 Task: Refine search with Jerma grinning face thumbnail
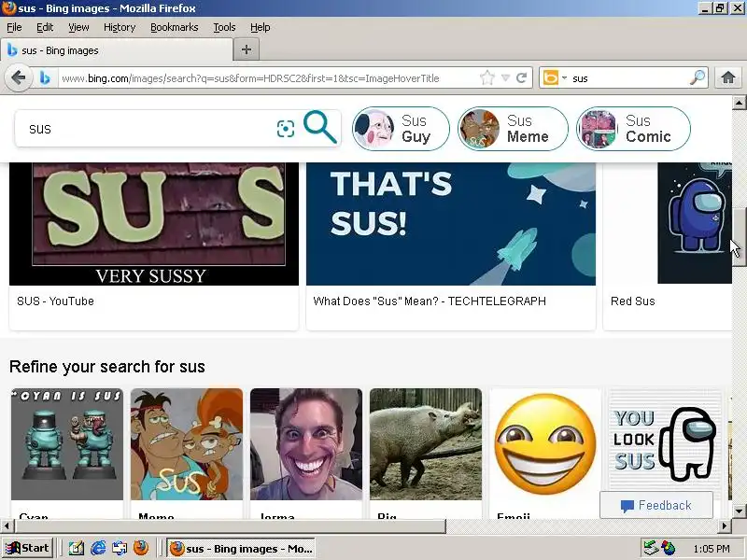[x=306, y=444]
